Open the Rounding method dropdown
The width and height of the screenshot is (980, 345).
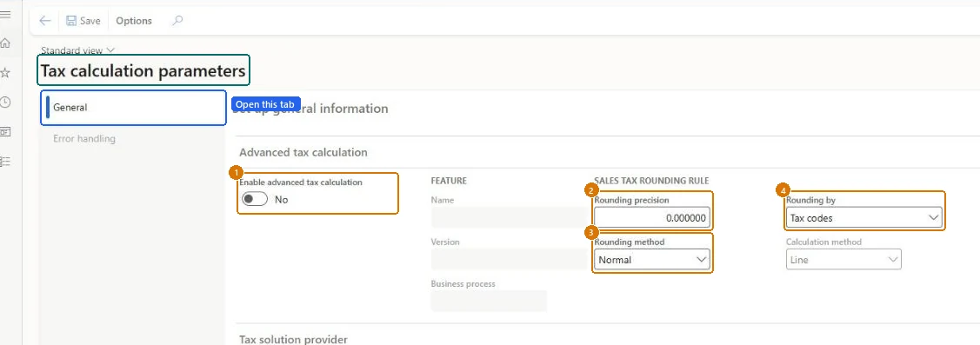click(x=652, y=259)
